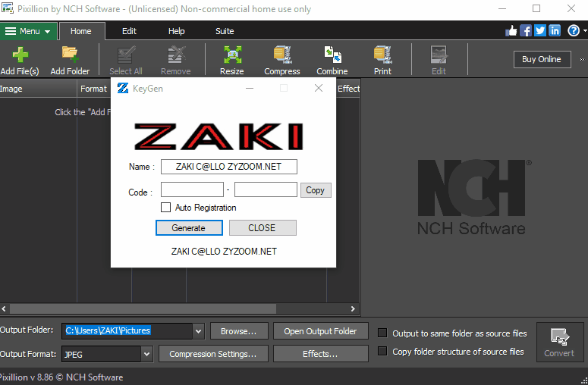Click the "Pixillion v 8.86 © NCH Software" status text
588x385 pixels.
tap(61, 377)
